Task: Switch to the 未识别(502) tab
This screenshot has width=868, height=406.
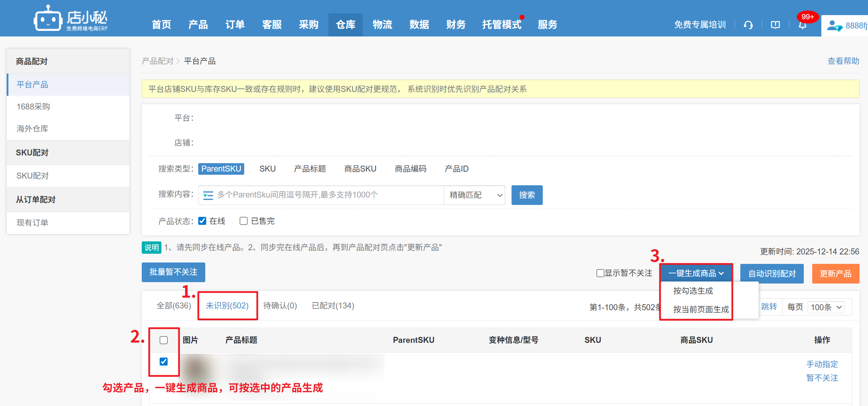Action: (x=227, y=306)
